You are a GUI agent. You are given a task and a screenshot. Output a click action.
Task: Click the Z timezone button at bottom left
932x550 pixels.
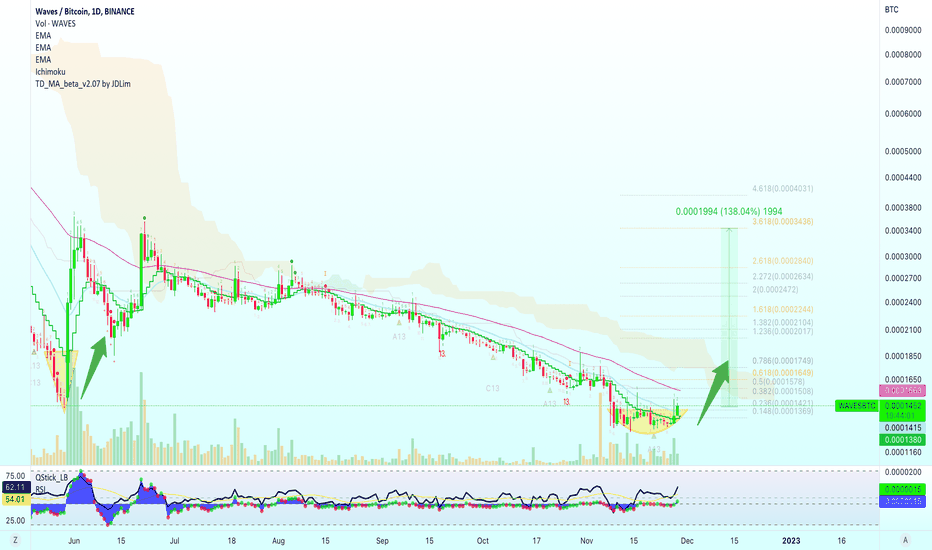[x=15, y=540]
